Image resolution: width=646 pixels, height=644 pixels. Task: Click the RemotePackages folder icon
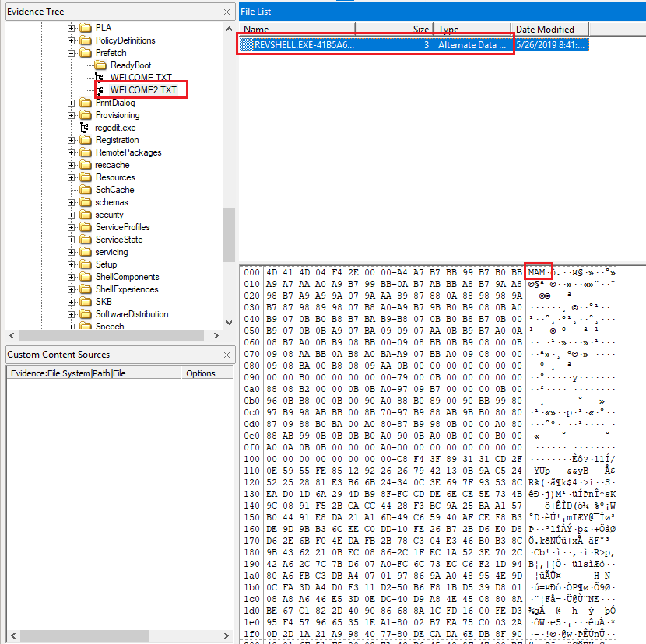86,152
